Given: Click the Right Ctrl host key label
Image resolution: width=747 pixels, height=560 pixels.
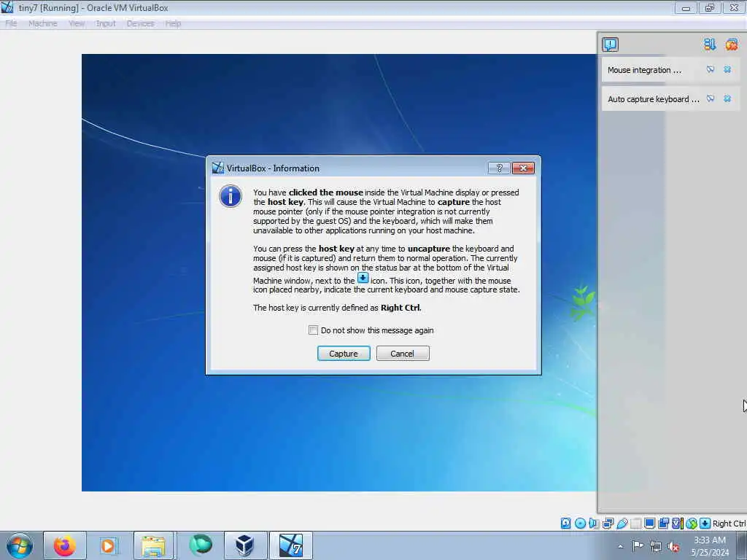Looking at the screenshot, I should tap(729, 524).
